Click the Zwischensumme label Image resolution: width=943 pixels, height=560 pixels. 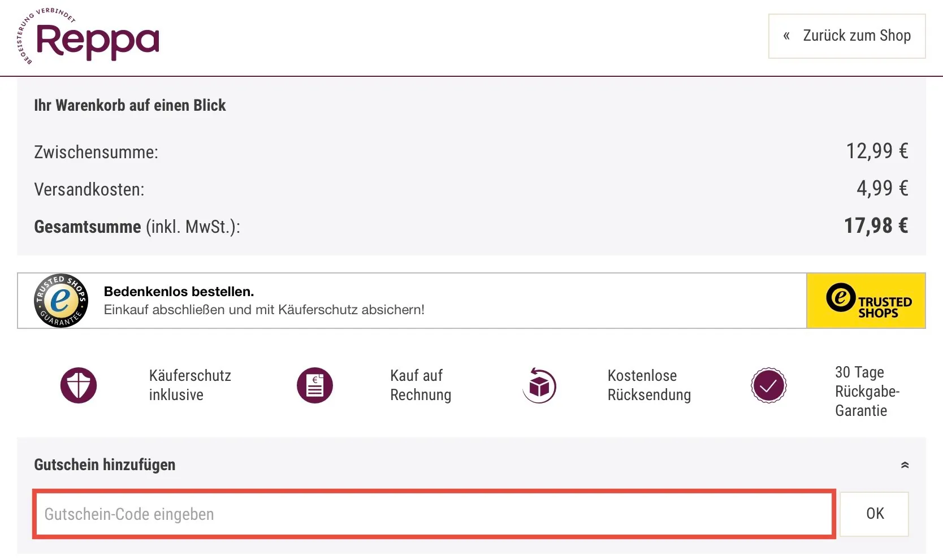(96, 151)
